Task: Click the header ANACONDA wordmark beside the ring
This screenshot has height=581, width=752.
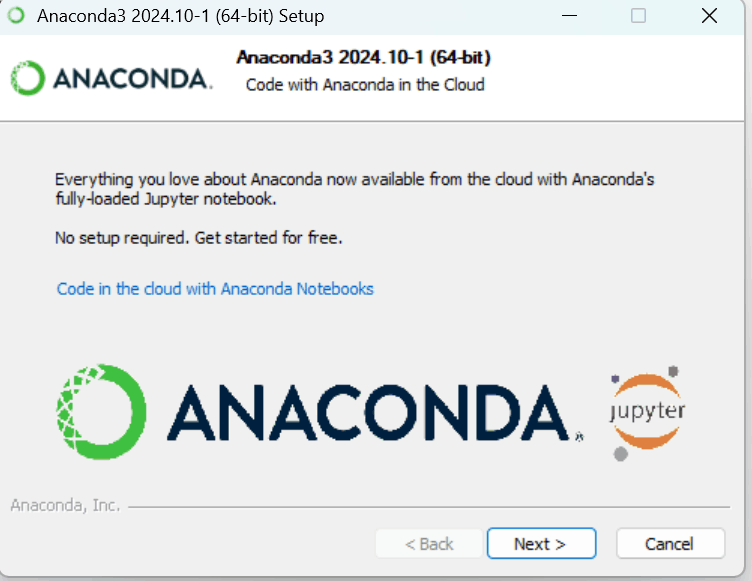Action: (x=132, y=79)
